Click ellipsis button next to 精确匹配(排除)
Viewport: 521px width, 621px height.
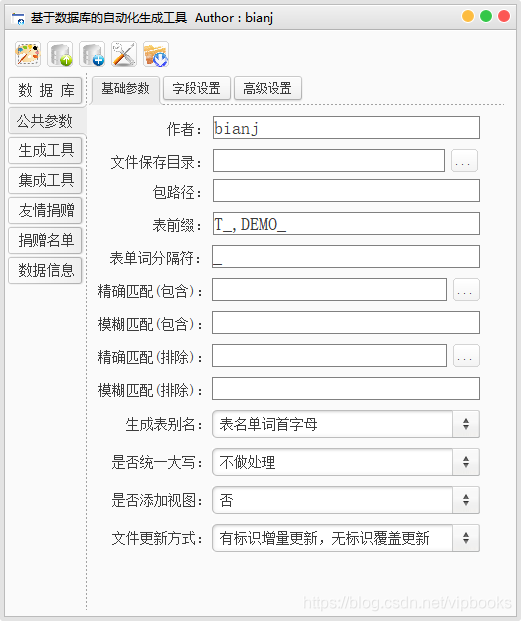(x=466, y=356)
